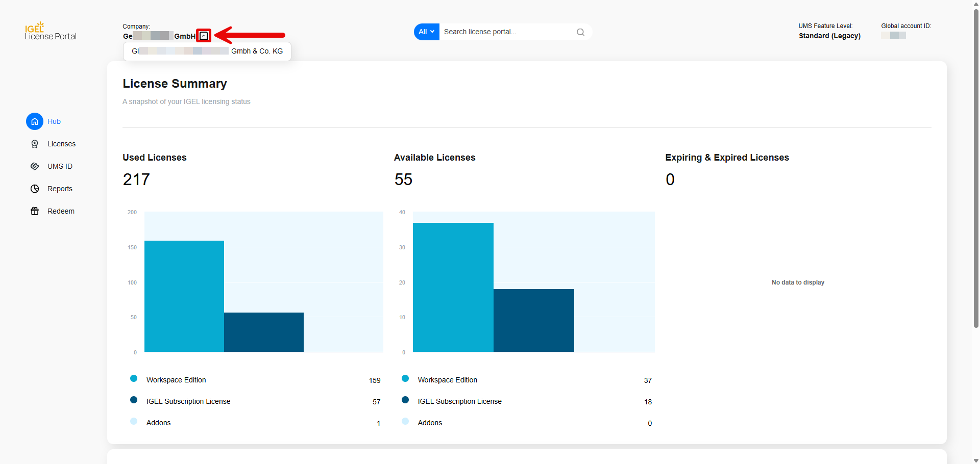Click Available Licenses IGEL Subscription License legend dot

click(405, 400)
